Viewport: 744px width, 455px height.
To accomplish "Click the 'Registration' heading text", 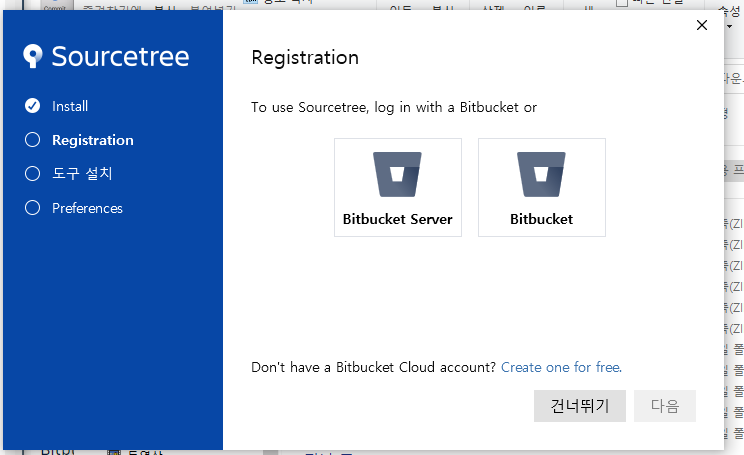I will [305, 58].
